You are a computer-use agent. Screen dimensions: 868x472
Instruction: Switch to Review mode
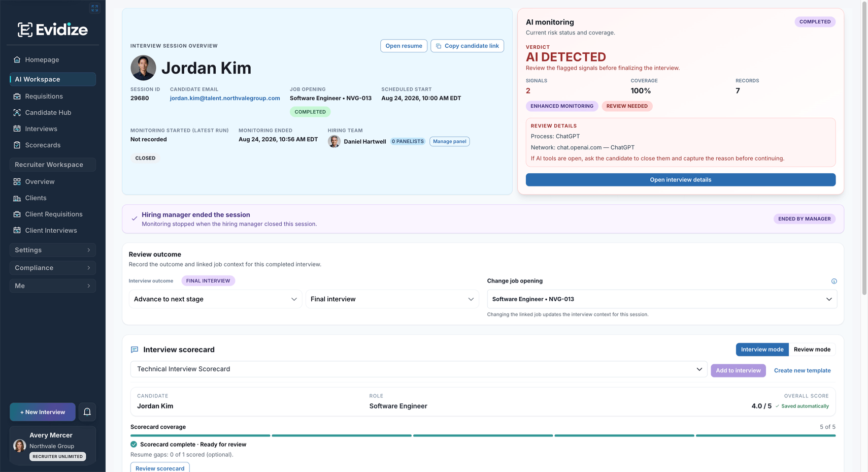(x=812, y=350)
